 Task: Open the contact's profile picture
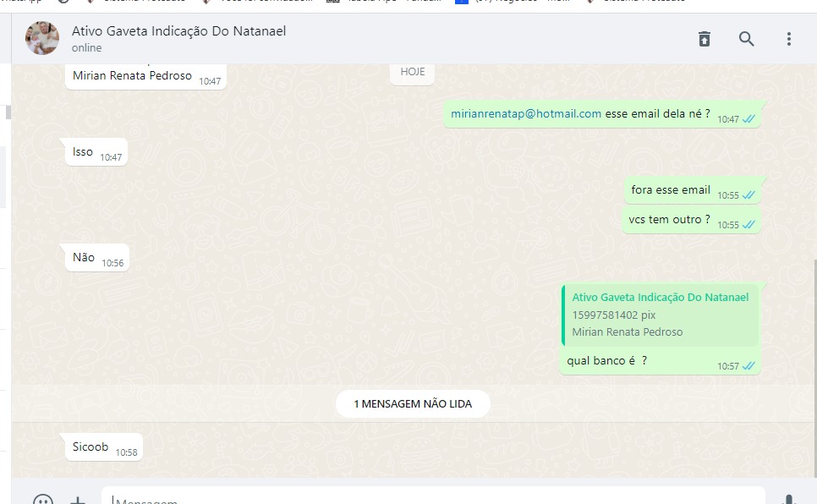[42, 39]
